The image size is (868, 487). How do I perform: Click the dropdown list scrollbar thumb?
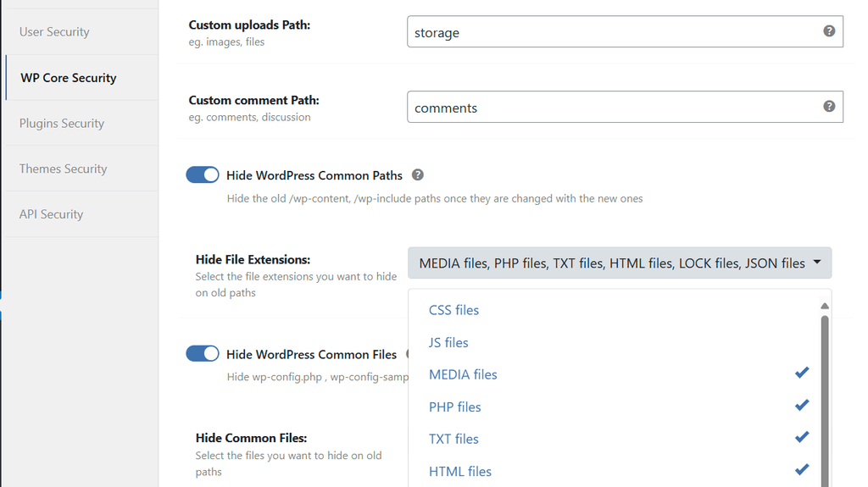pyautogui.click(x=824, y=401)
